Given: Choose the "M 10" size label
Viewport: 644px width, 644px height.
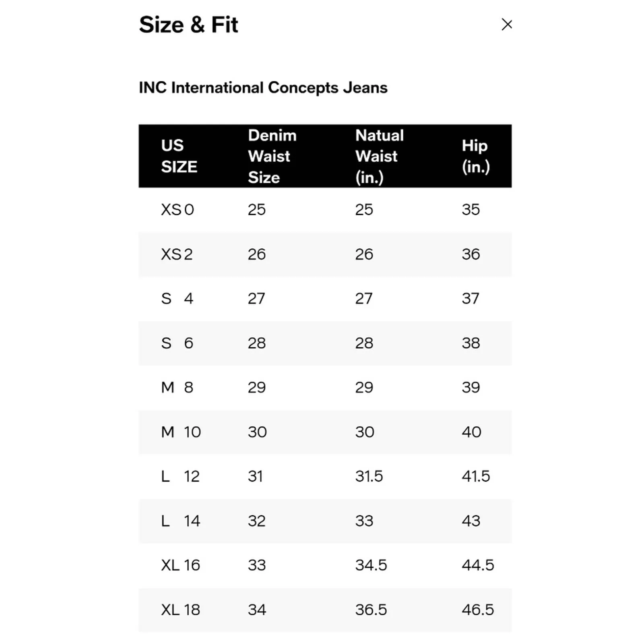Looking at the screenshot, I should coord(181,432).
